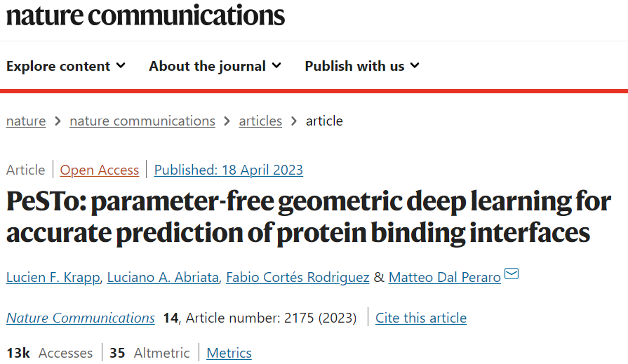Go to the nature breadcrumb link
Viewport: 628px width, 364px height.
pos(26,121)
